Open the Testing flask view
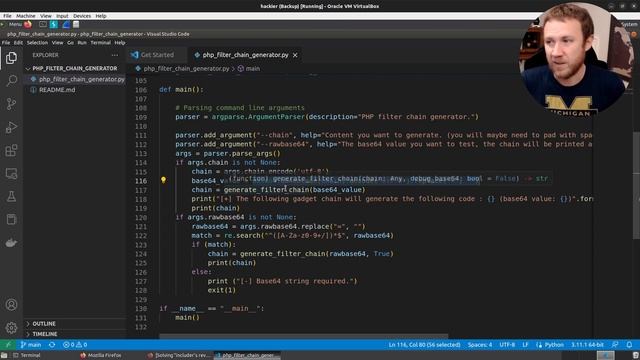Screen dimensions: 640x360 pyautogui.click(x=11, y=196)
